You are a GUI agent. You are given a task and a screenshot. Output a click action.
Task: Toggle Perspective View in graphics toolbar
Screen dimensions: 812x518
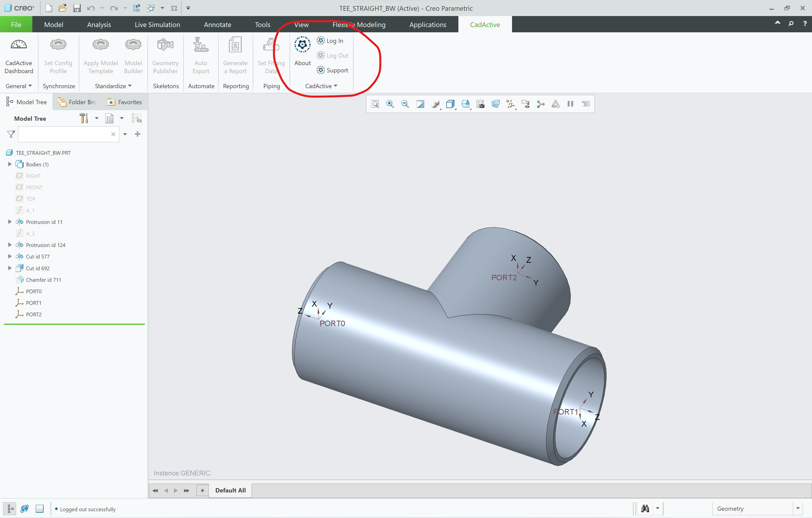495,104
